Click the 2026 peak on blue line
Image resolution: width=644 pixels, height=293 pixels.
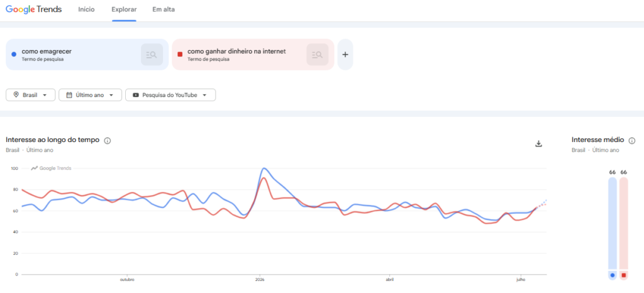(264, 169)
